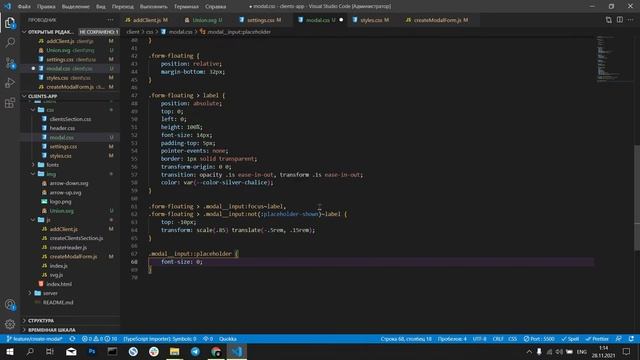640x360 pixels.
Task: Open the Manage gear menu
Action: (x=10, y=324)
